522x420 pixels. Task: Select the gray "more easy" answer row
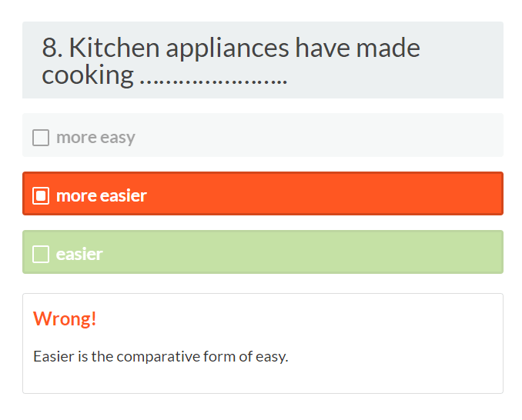tap(308, 135)
